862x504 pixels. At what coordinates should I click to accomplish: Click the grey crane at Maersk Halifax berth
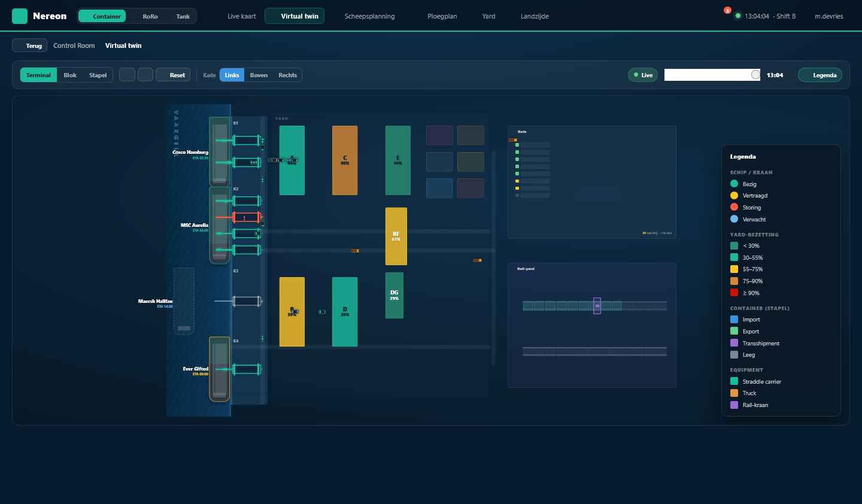click(247, 301)
